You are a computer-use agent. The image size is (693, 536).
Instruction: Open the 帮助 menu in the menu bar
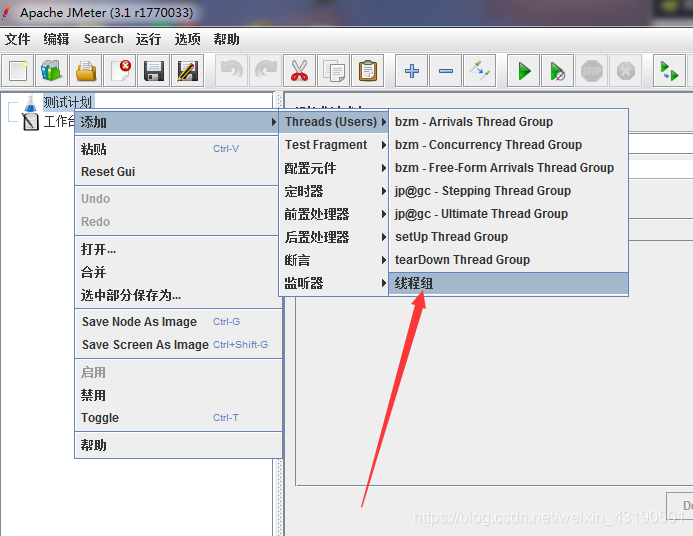coord(226,39)
